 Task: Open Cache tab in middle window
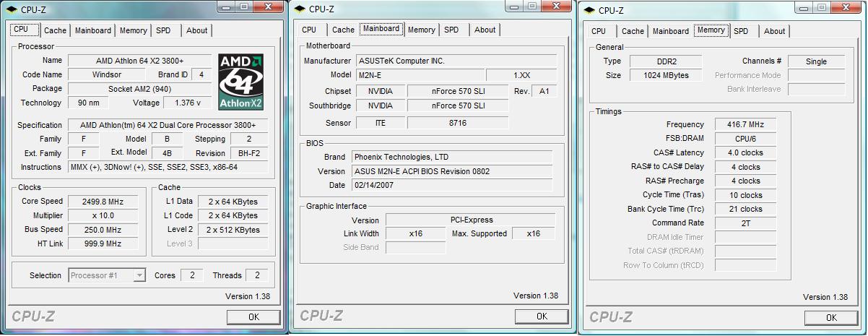click(x=343, y=30)
